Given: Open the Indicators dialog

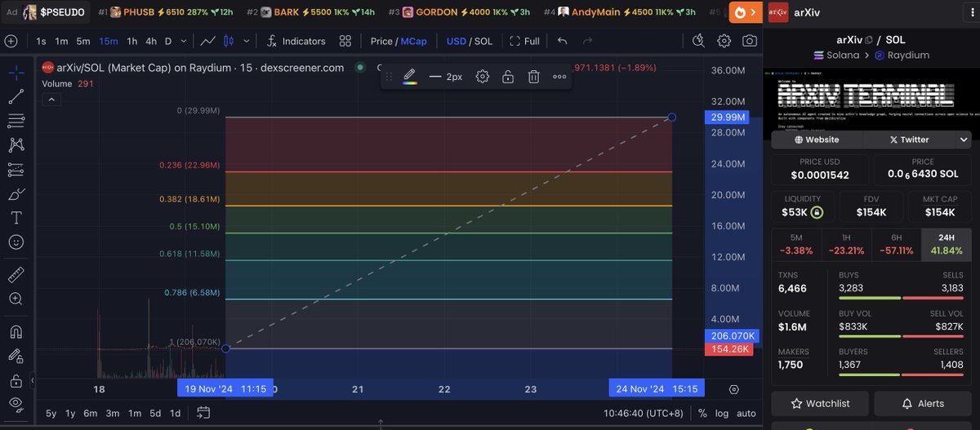Looking at the screenshot, I should [296, 41].
